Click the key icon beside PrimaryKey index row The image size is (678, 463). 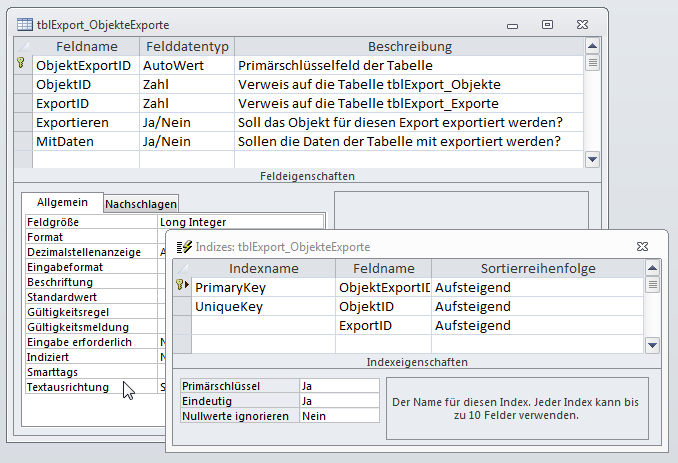182,285
